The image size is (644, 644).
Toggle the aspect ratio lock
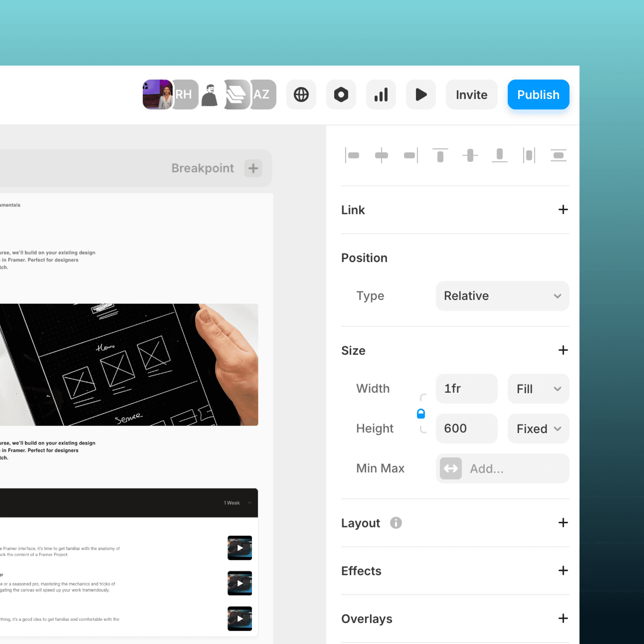click(421, 413)
